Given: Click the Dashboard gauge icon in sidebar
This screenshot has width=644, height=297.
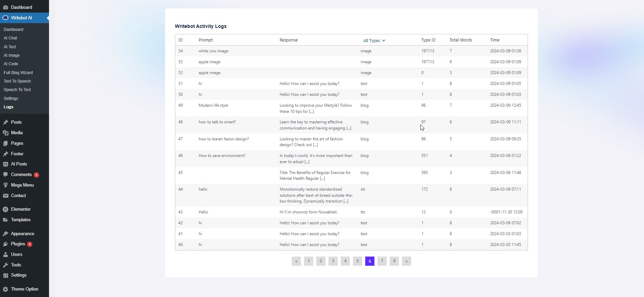Looking at the screenshot, I should (5, 7).
